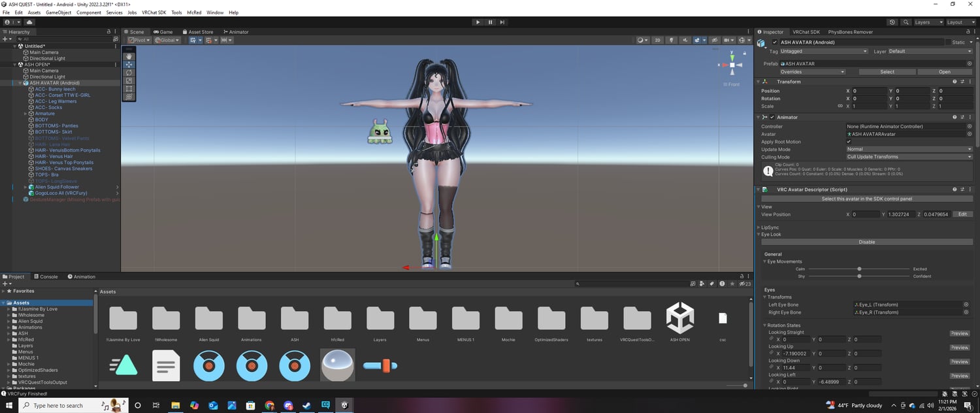Click Controller field object picker circle
Image resolution: width=980 pixels, height=413 pixels.
[970, 126]
